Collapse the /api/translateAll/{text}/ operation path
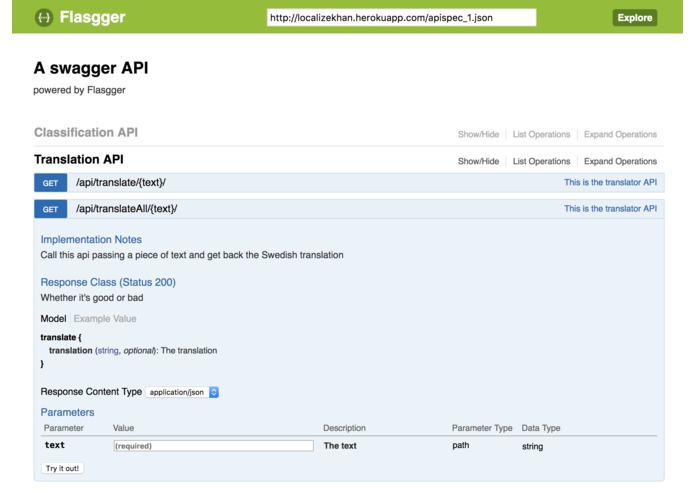695x494 pixels. (126, 209)
